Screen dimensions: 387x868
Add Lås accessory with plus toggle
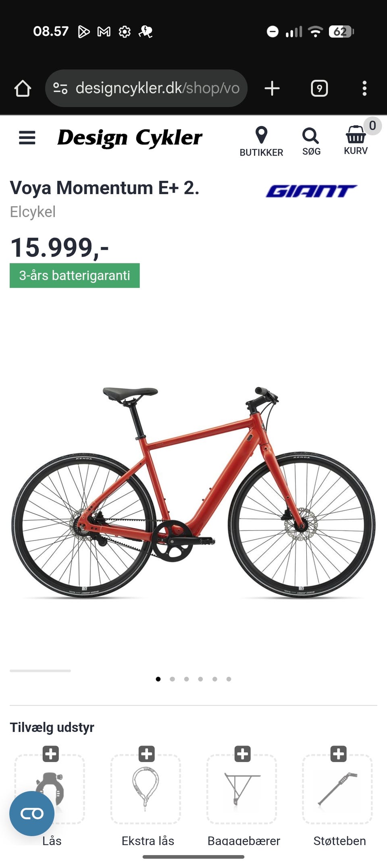tap(51, 754)
